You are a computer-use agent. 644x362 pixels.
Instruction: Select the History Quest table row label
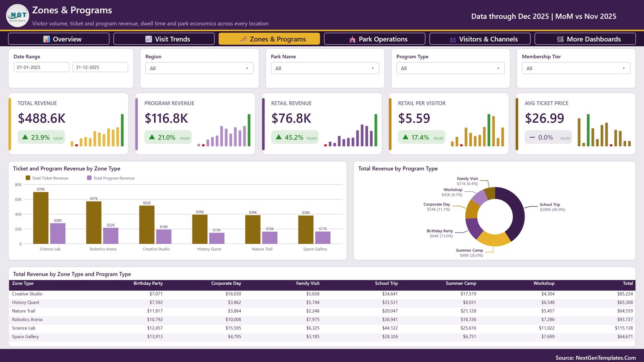click(x=26, y=302)
